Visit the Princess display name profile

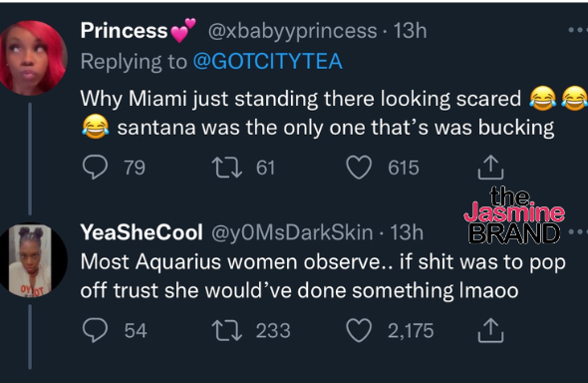(x=125, y=30)
